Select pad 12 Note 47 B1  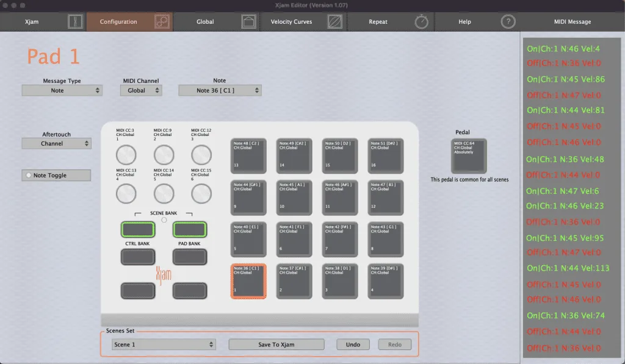click(386, 198)
